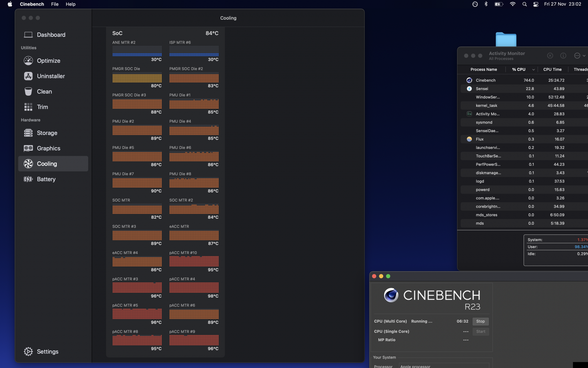Click Activity Monitor's stop process icon
Image resolution: width=588 pixels, height=368 pixels.
[550, 56]
